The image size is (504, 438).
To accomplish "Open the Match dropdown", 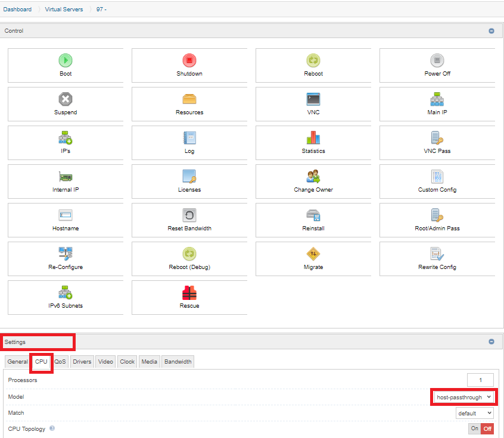I will pyautogui.click(x=474, y=412).
